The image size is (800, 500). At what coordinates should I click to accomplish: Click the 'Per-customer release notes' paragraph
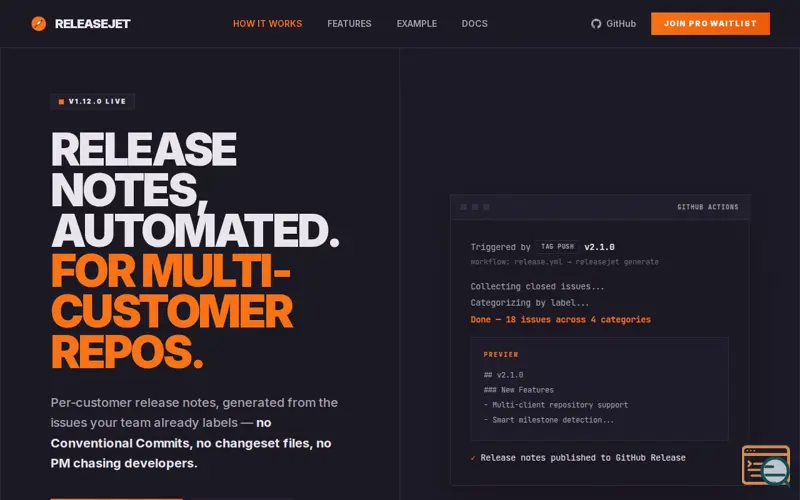[x=194, y=433]
